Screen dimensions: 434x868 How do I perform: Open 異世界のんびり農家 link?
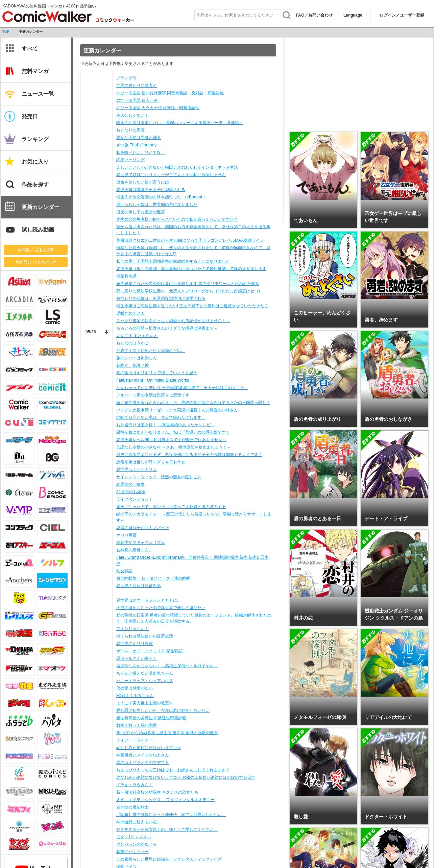(x=134, y=644)
